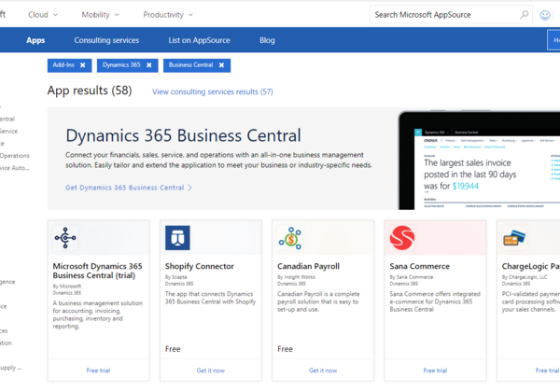
Task: Click the By Scapta publisher text
Action: point(175,277)
